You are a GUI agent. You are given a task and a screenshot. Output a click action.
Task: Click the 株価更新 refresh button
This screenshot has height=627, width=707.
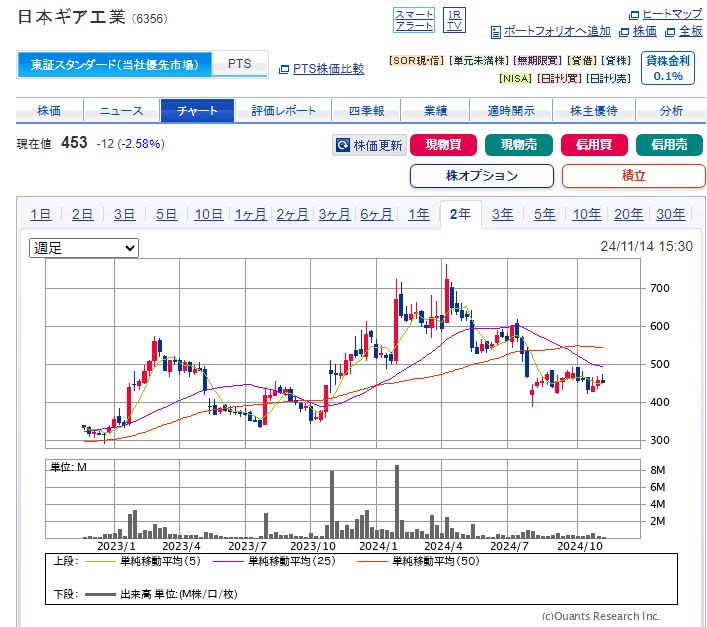click(369, 145)
